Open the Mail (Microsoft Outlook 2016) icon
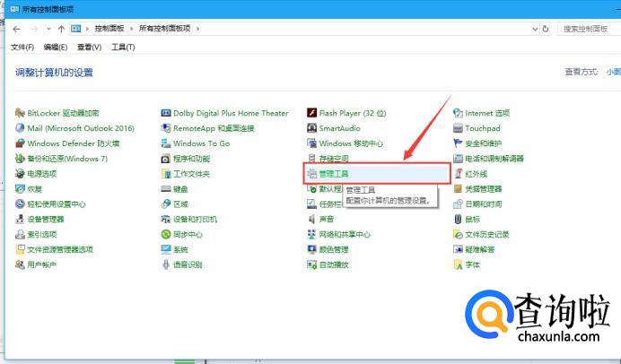Viewport: 621px width, 364px height. coord(20,128)
